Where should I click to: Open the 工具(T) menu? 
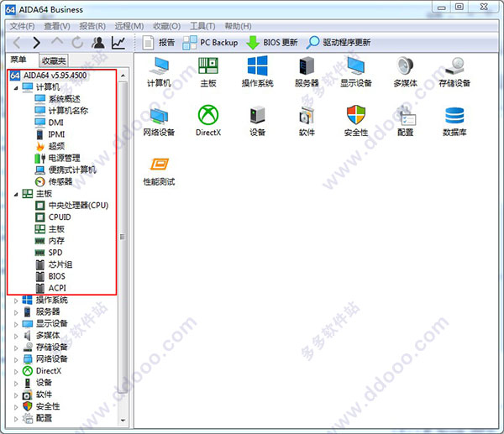tap(202, 26)
